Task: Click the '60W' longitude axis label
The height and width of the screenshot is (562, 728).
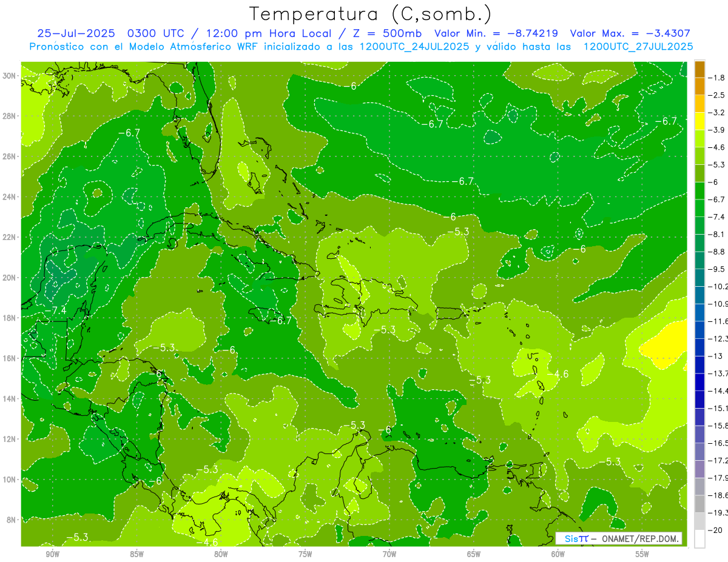Action: pos(558,554)
